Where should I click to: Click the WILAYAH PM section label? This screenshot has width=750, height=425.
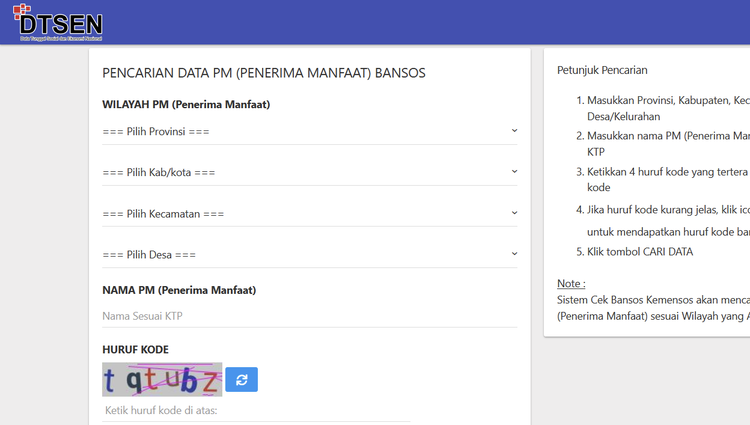186,104
